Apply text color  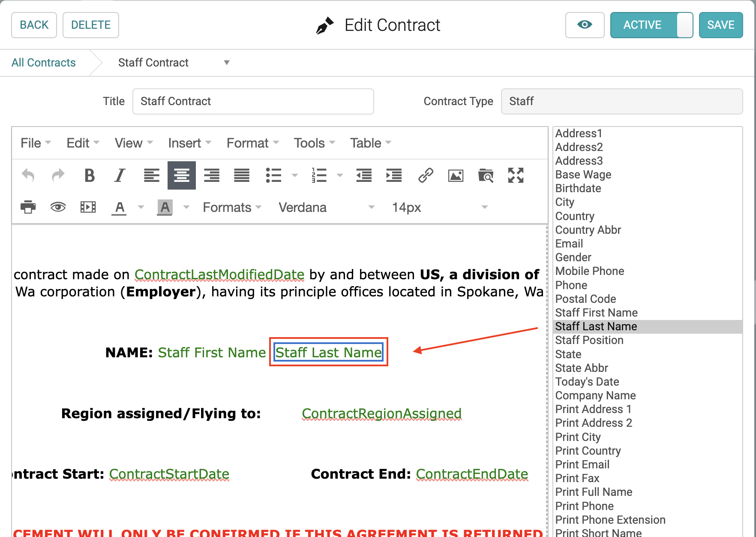point(120,208)
